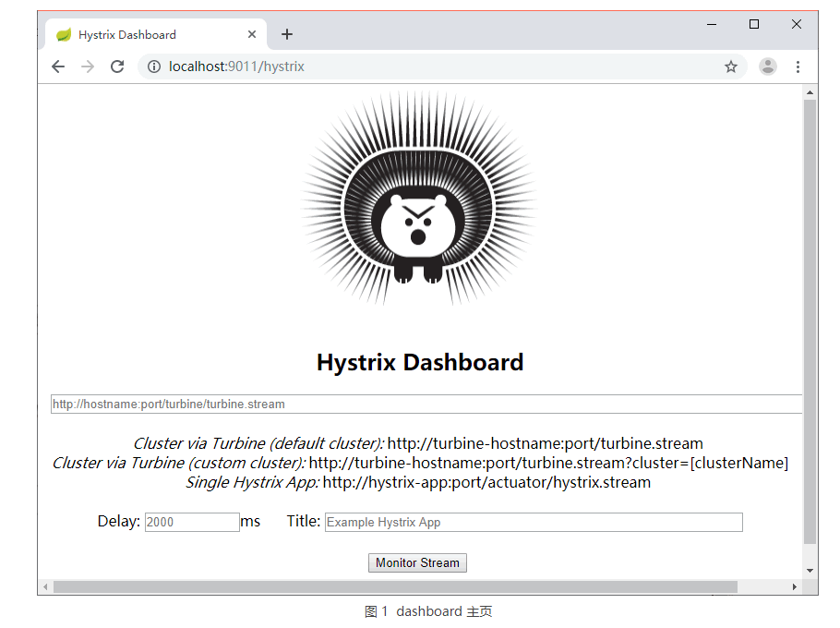Open the Chrome three-dot menu

(798, 66)
